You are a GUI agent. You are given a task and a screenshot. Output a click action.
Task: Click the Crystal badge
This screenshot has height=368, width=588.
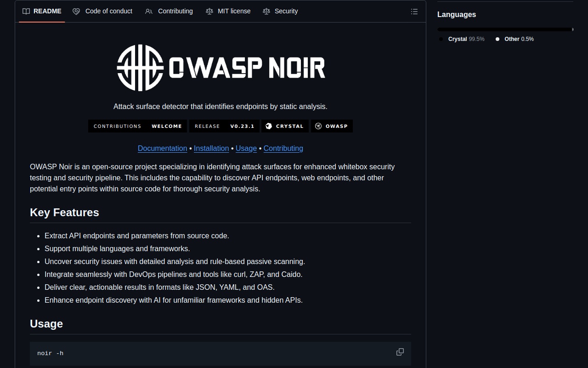tap(285, 126)
